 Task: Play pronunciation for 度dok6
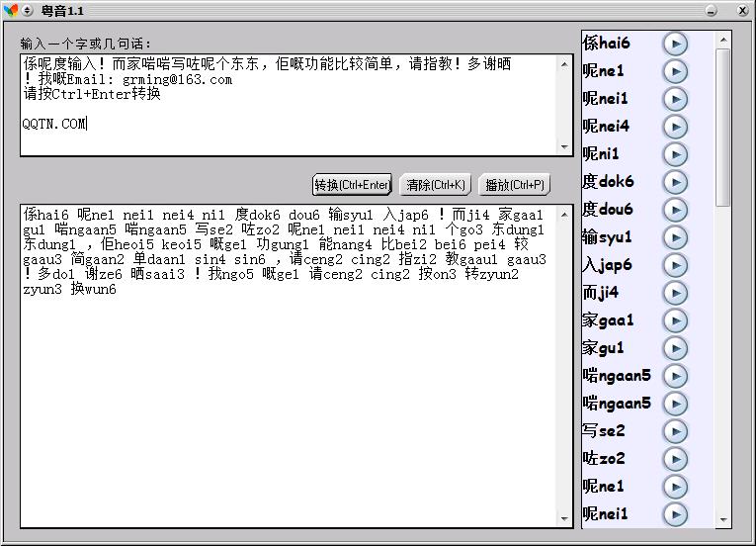pos(675,182)
